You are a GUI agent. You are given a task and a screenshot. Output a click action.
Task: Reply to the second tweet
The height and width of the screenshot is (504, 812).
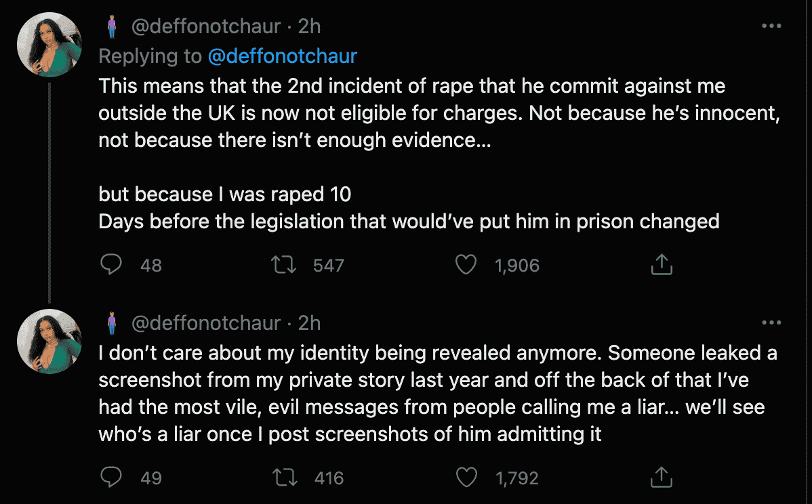110,478
